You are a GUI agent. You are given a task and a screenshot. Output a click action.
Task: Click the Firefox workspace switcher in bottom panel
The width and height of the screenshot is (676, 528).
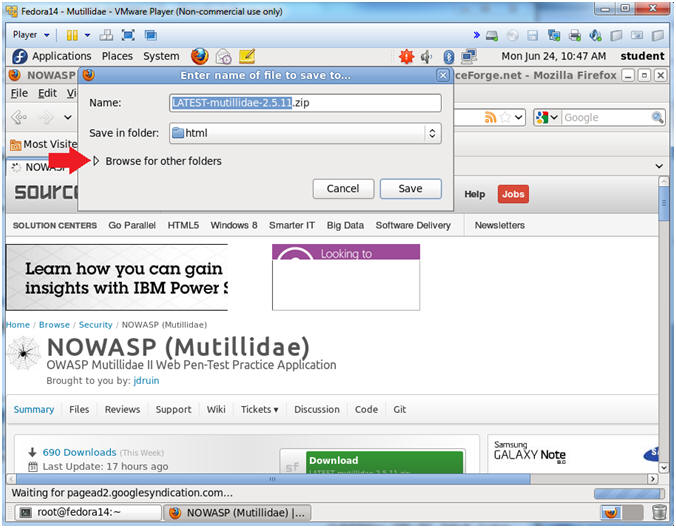tap(611, 512)
